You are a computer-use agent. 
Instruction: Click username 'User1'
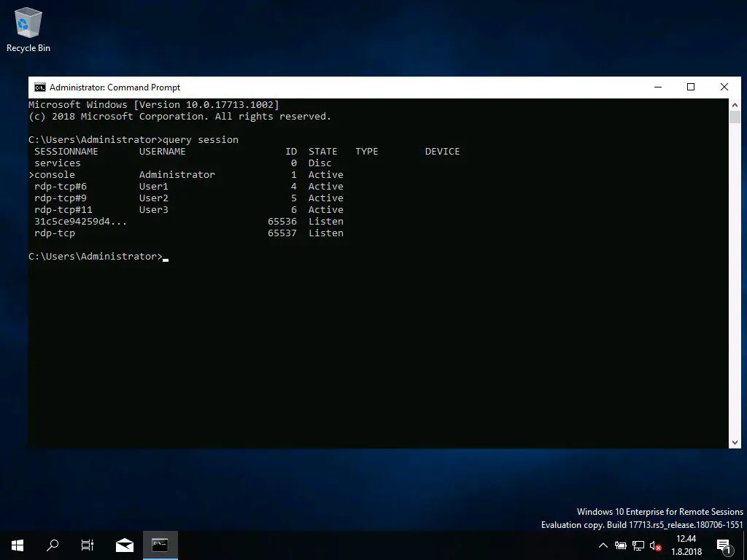(x=154, y=186)
